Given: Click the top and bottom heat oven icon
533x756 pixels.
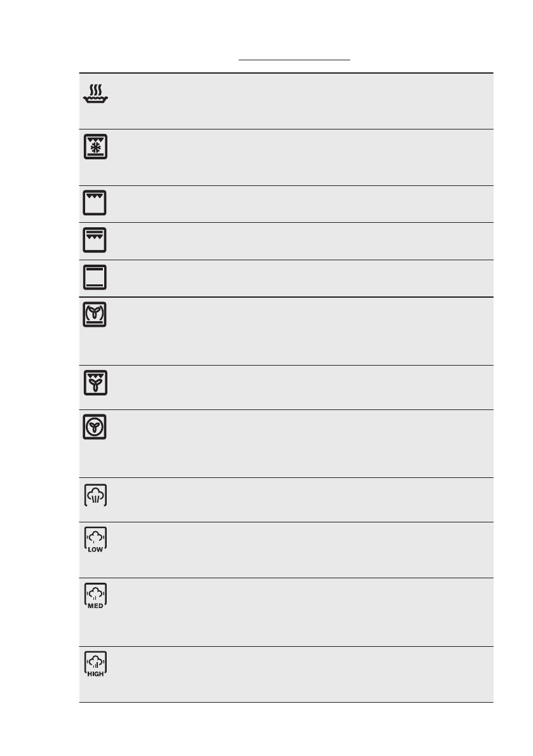Looking at the screenshot, I should [x=95, y=277].
